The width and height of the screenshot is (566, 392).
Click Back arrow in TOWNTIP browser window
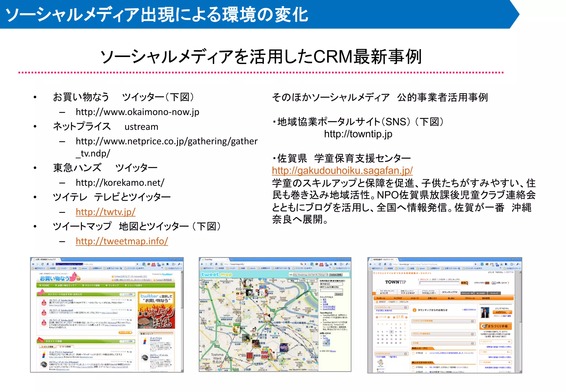click(x=370, y=264)
